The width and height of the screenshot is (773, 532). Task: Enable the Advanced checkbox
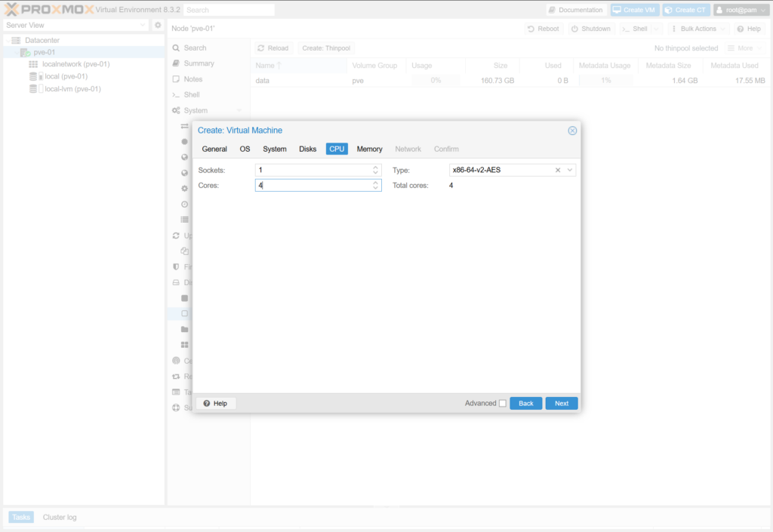tap(503, 404)
